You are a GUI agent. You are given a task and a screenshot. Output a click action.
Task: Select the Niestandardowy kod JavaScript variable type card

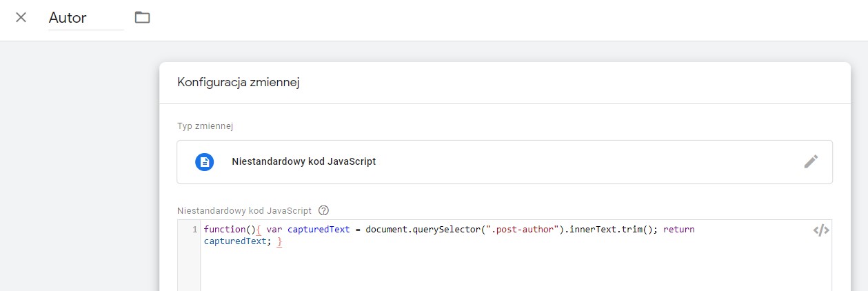[x=505, y=162]
